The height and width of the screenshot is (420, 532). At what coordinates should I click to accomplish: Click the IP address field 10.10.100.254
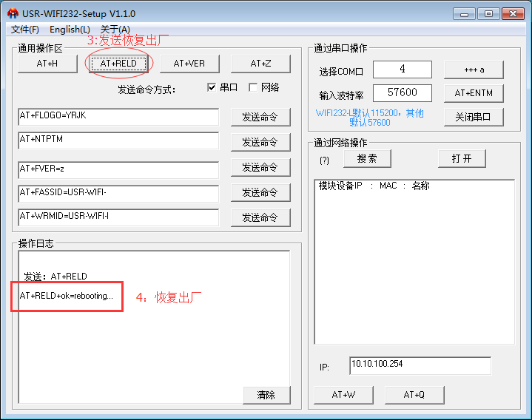(x=420, y=365)
